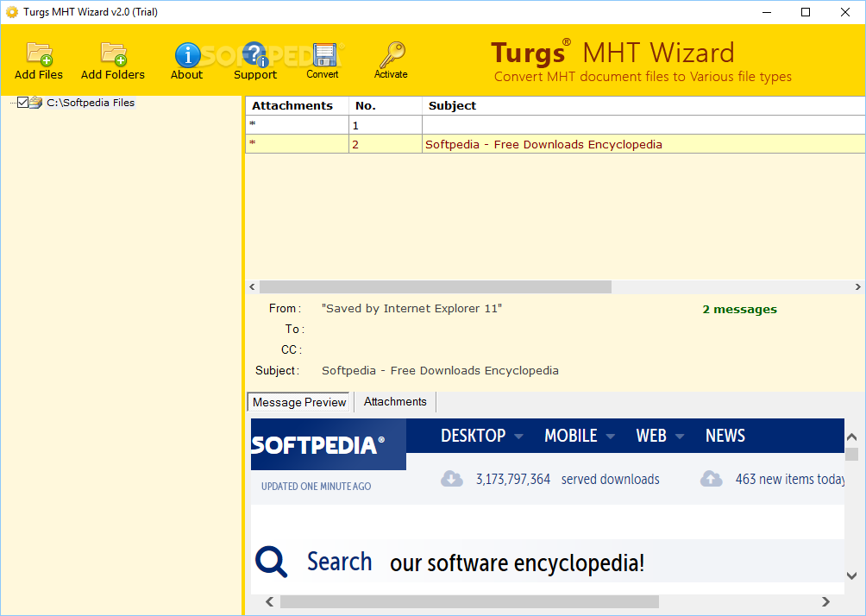The width and height of the screenshot is (866, 616).
Task: Click the Convert floppy disk icon
Action: pyautogui.click(x=324, y=54)
